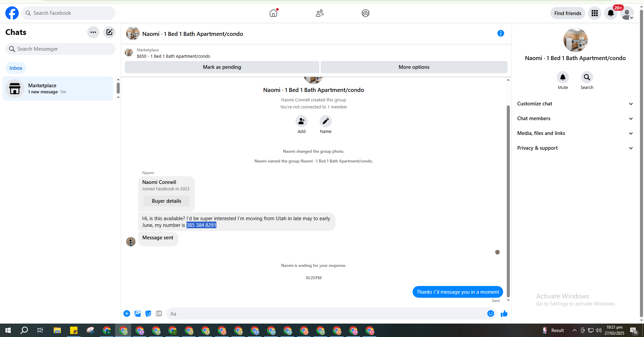Image resolution: width=644 pixels, height=337 pixels.
Task: Attach a photo with the image icon
Action: pyautogui.click(x=138, y=314)
